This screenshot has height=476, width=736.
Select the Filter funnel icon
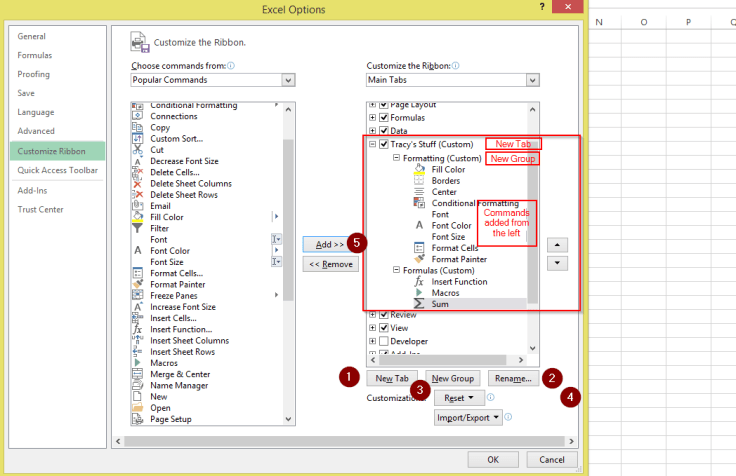tap(138, 228)
